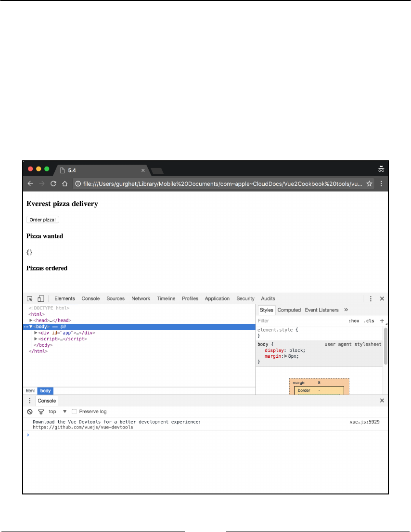
Task: Add new style rule with plus icon
Action: [382, 321]
